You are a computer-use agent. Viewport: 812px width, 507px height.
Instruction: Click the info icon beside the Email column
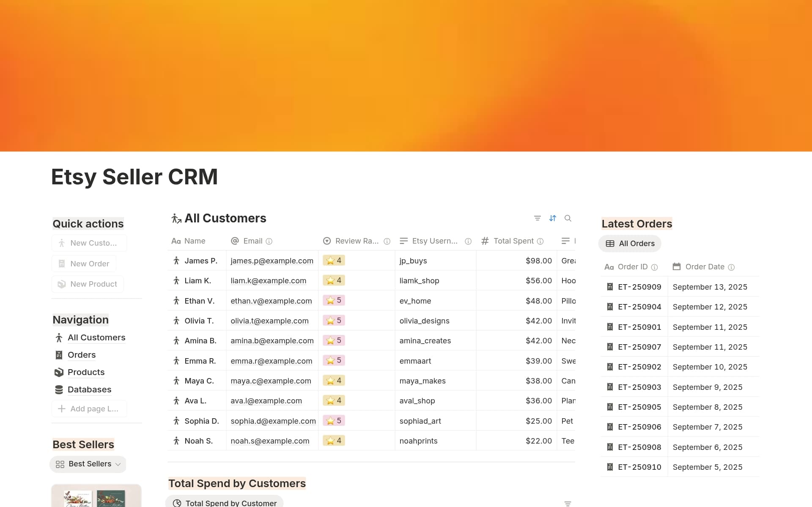[x=269, y=241]
